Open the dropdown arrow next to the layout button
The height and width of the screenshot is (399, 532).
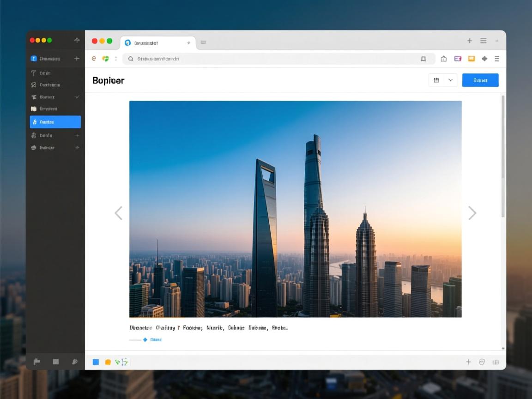(x=450, y=80)
